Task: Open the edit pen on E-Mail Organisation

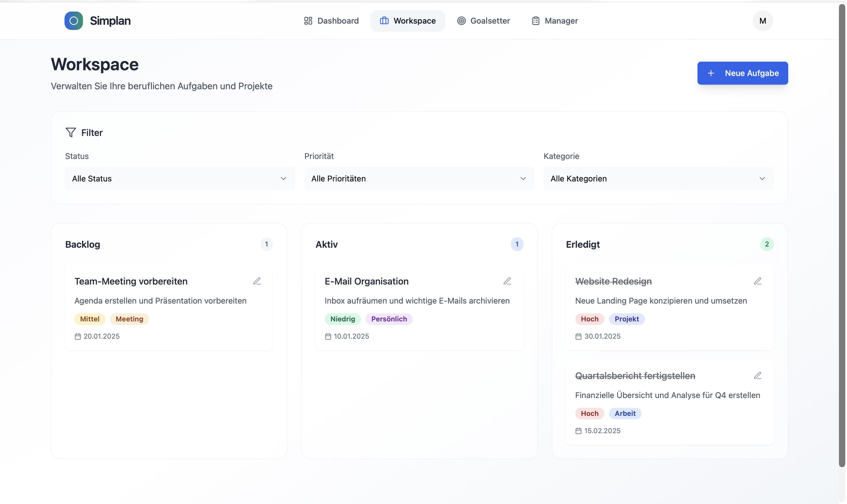Action: click(x=508, y=280)
